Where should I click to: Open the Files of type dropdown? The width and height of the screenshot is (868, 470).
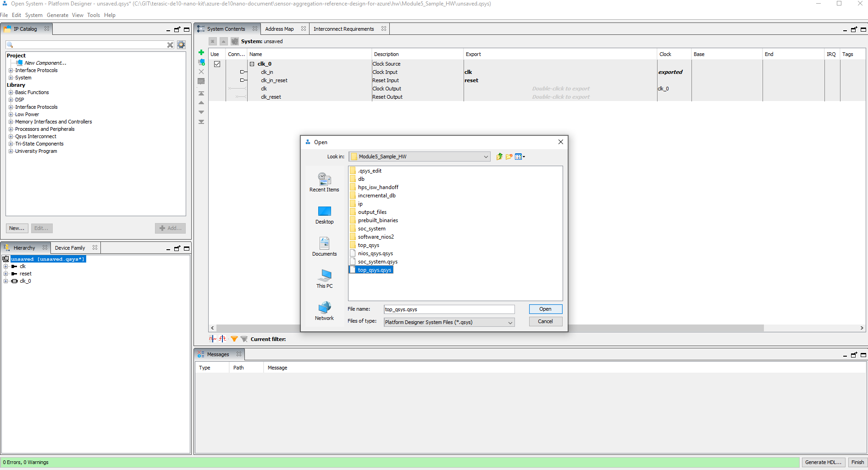[x=510, y=322]
